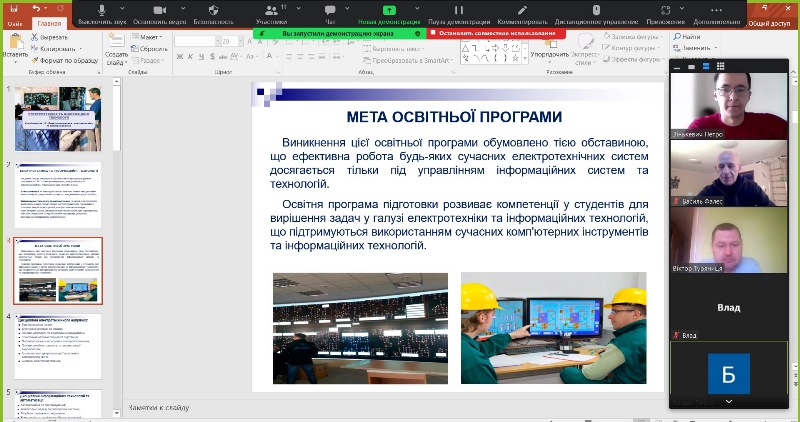Select slide 4 thumbnail
Screen dimensions: 800x422
click(x=58, y=346)
